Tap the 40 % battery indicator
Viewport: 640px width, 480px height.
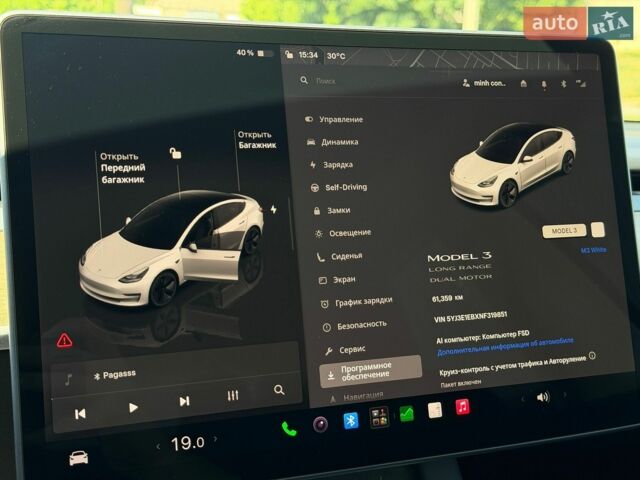point(254,53)
